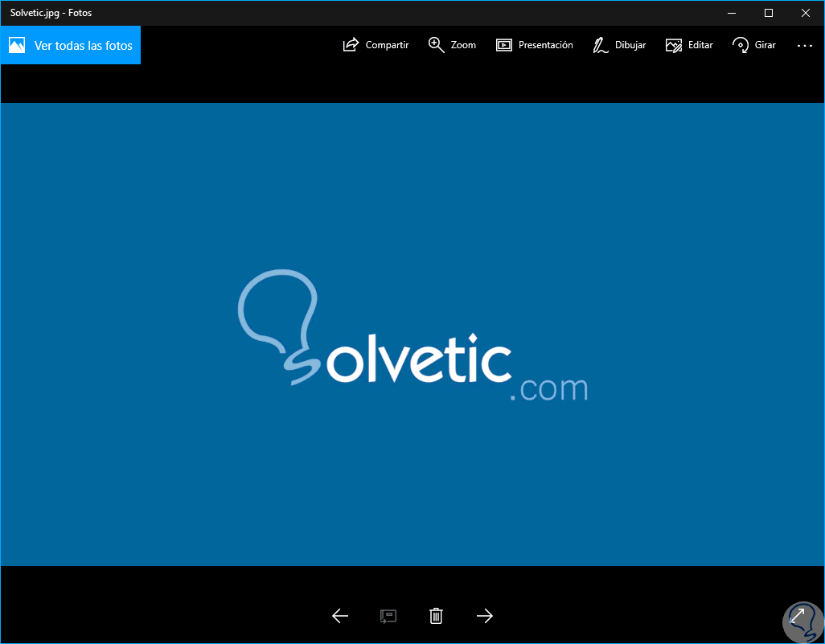Viewport: 825px width, 644px height.
Task: Go to the previous photo arrow
Action: [x=340, y=616]
